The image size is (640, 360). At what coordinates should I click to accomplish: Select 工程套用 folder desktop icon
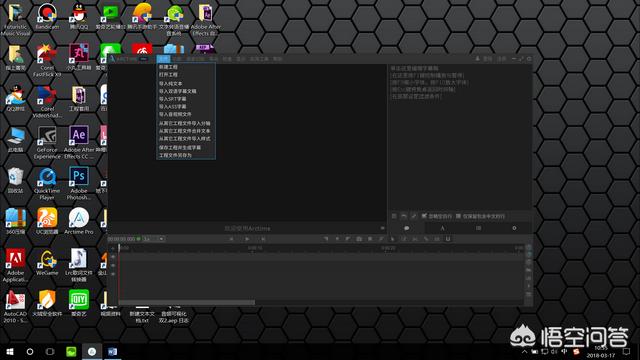point(79,99)
